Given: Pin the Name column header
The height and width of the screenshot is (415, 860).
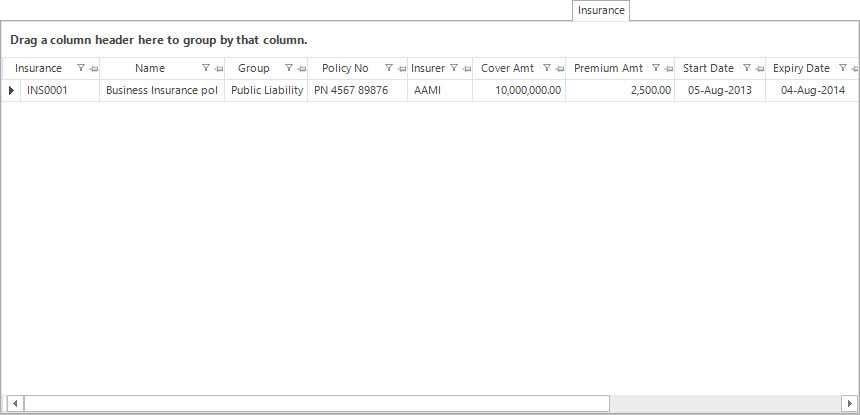Looking at the screenshot, I should pyautogui.click(x=219, y=69).
